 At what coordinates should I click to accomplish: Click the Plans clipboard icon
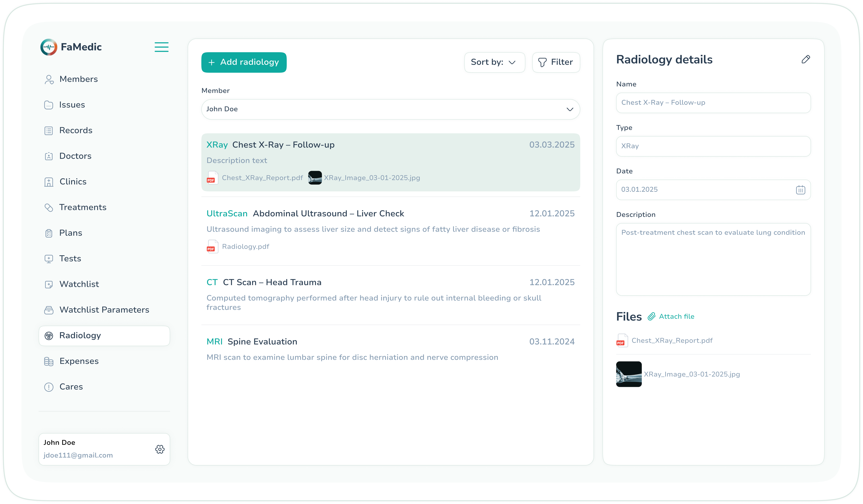pos(49,233)
